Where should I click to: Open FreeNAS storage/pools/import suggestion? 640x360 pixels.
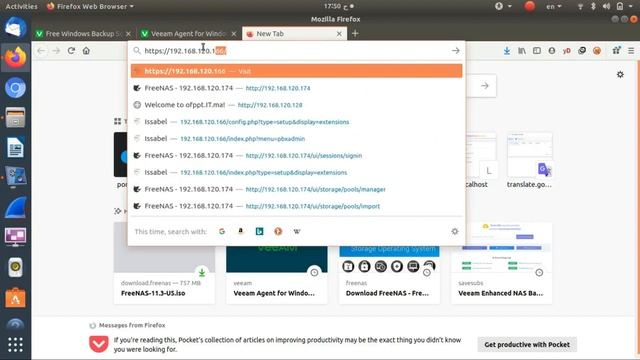click(296, 206)
